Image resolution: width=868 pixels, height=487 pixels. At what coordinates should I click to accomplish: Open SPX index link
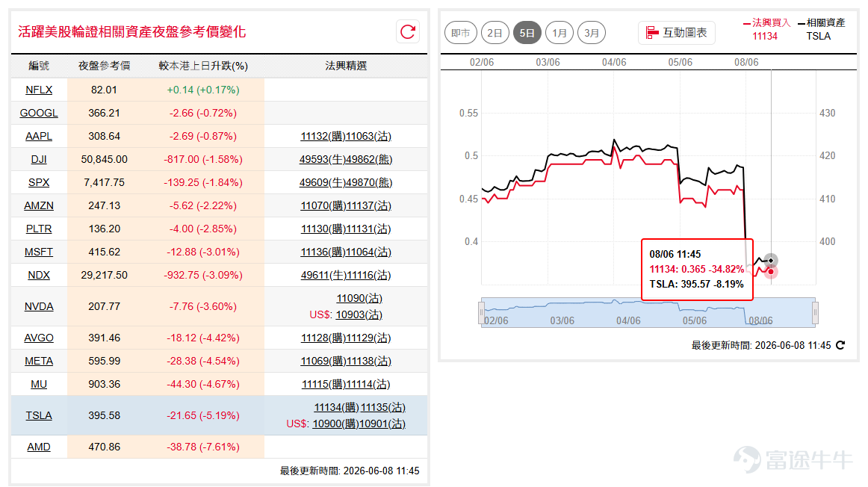(x=39, y=182)
